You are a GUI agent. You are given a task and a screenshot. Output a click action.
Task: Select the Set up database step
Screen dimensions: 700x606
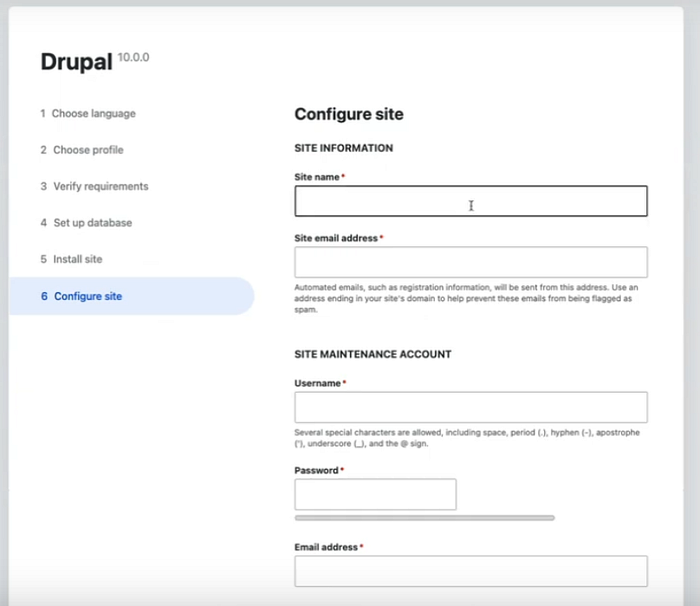click(92, 223)
